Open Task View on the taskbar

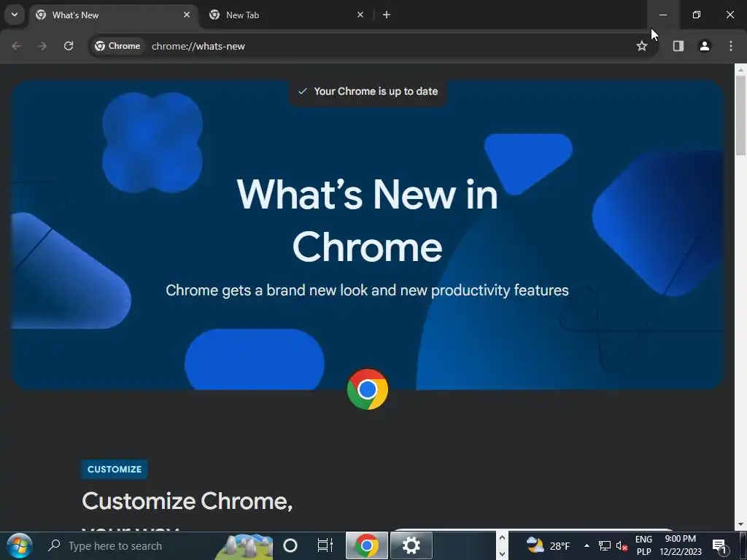click(325, 545)
